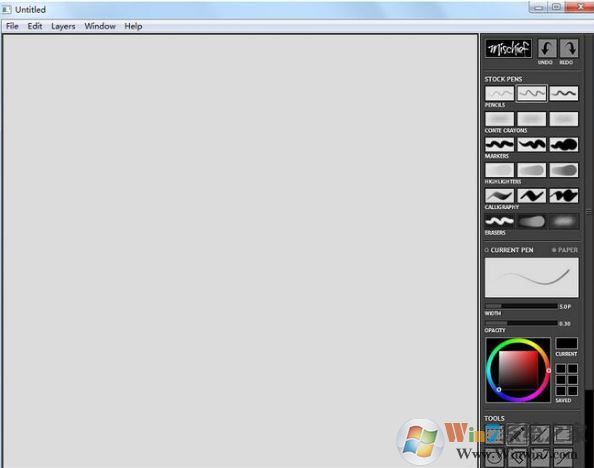Select the first eraser preset
This screenshot has width=594, height=468.
coord(499,221)
